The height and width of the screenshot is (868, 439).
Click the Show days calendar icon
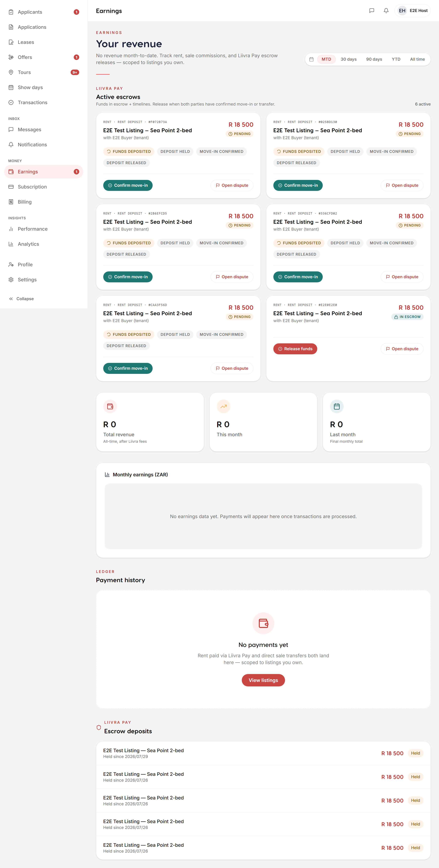click(11, 88)
